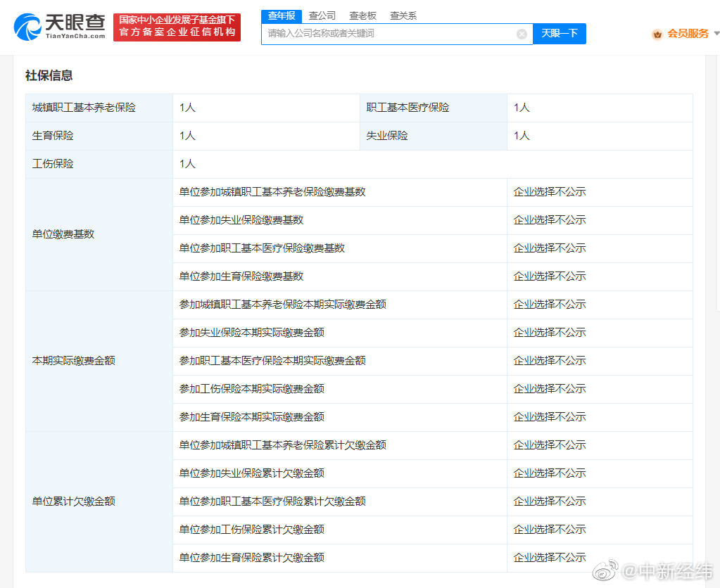The image size is (720, 588).
Task: Select 参加失业保险本期实际缴费金额 text
Action: click(252, 333)
